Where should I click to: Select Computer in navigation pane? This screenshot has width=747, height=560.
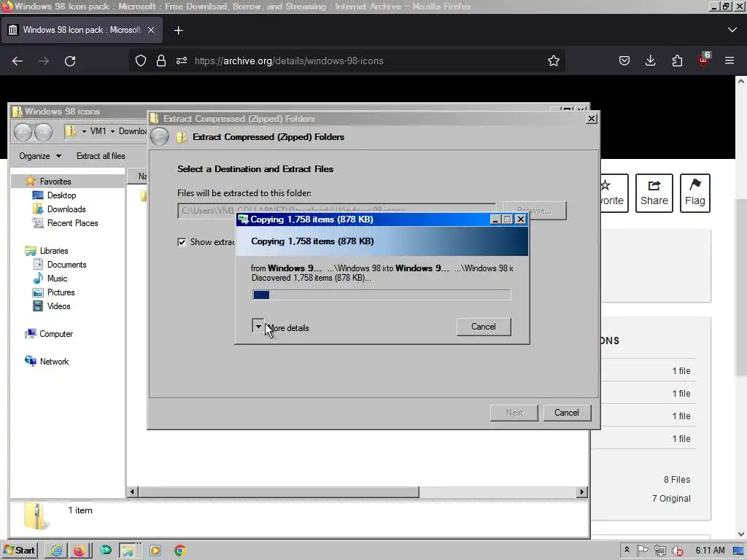(55, 334)
